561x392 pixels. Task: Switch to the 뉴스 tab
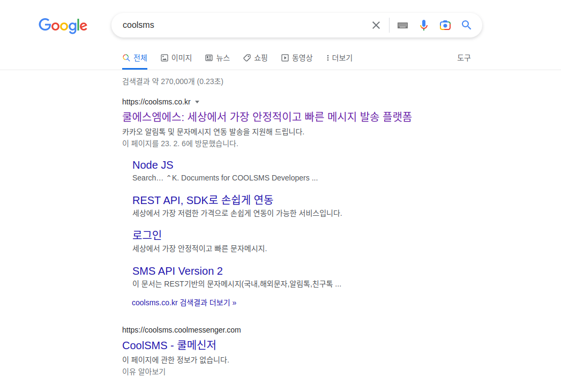218,58
